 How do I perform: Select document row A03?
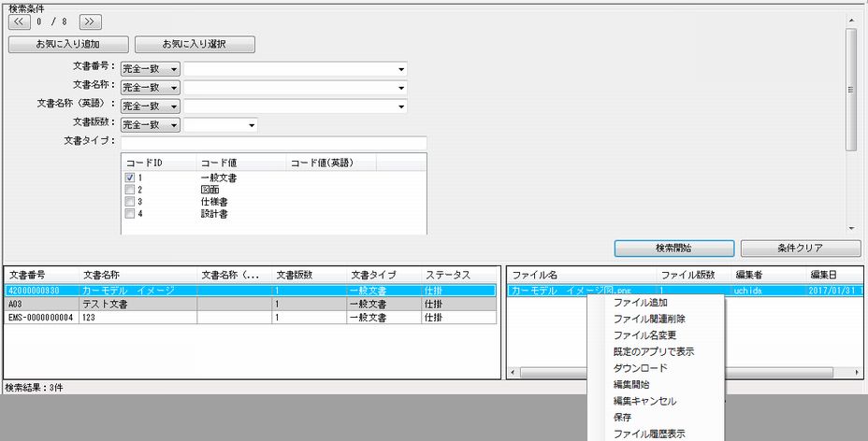click(x=251, y=304)
